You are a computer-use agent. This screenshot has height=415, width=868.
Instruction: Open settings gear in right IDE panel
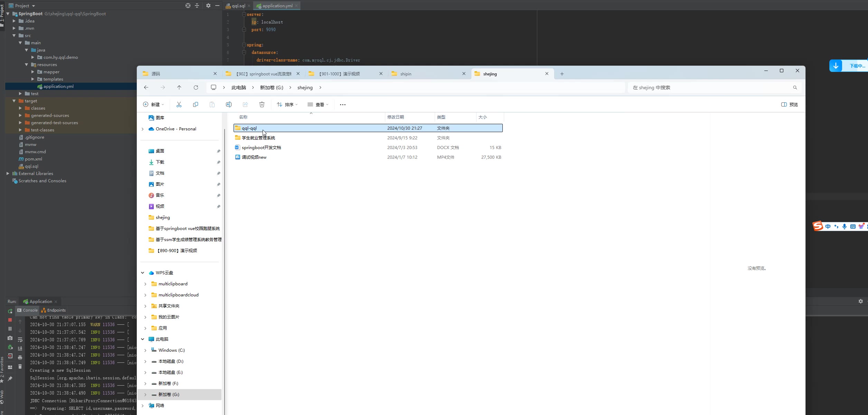point(861,301)
